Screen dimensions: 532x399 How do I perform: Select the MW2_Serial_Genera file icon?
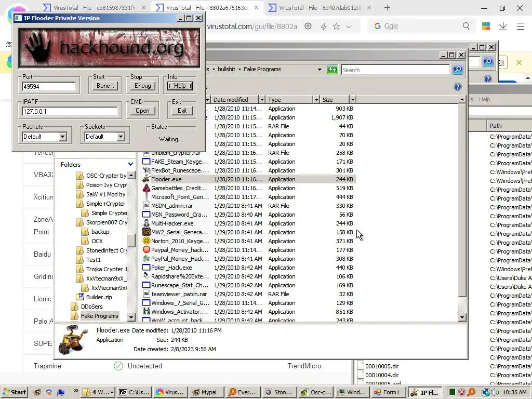click(146, 232)
